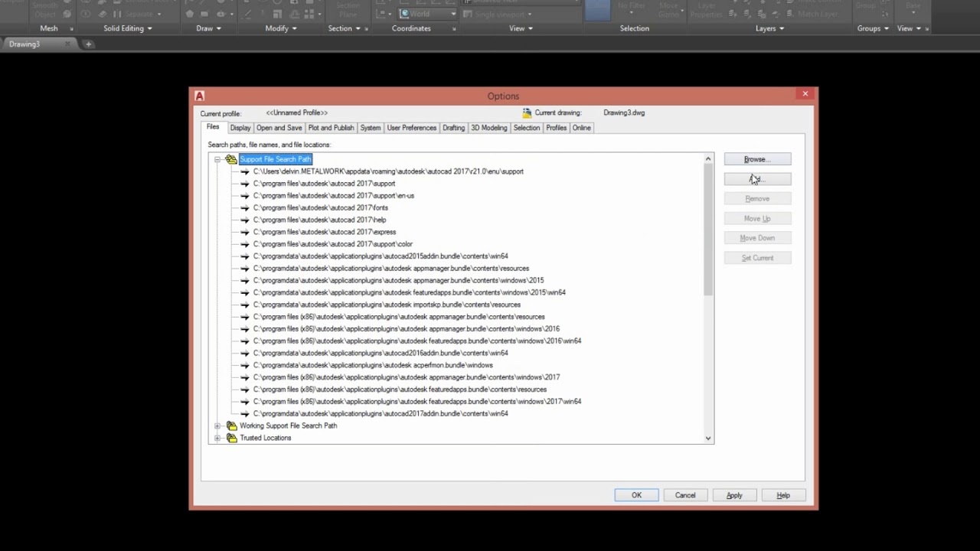
Task: Click the new drawing tab plus icon
Action: click(88, 44)
